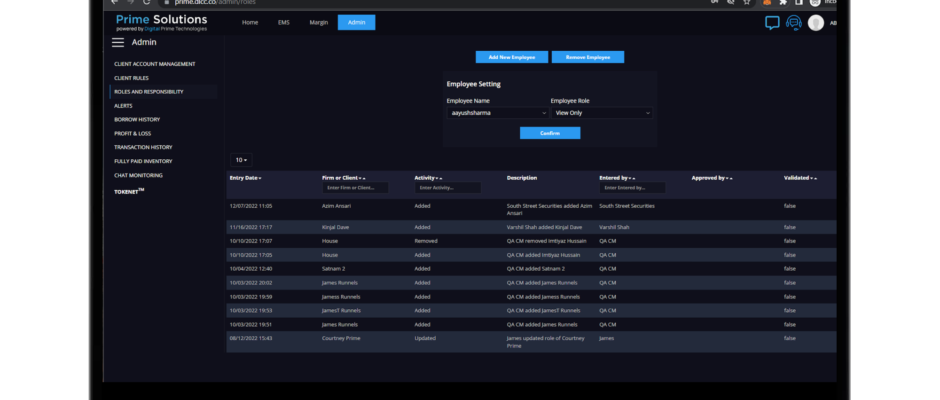Click the support headset icon
Screen dimensions: 940x400
point(794,22)
